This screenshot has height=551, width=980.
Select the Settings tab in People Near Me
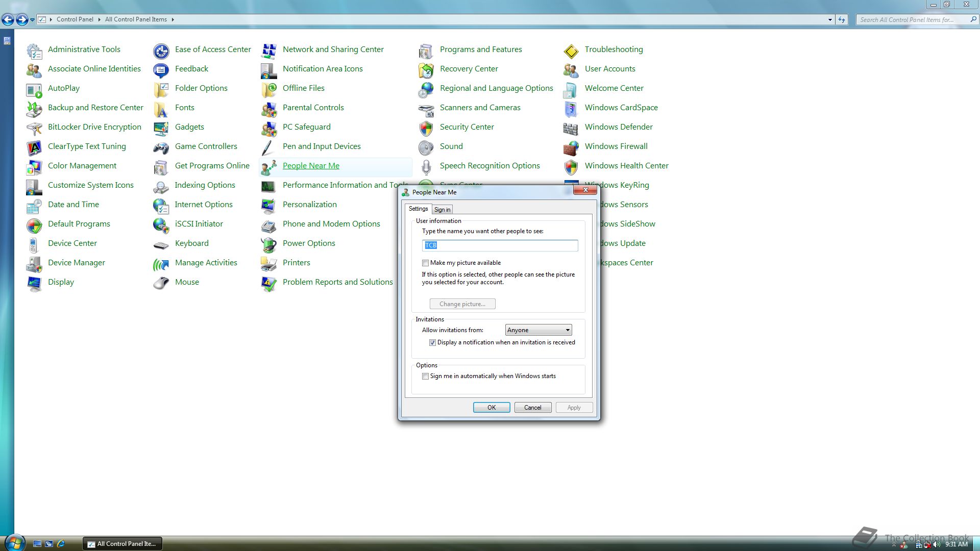tap(418, 209)
